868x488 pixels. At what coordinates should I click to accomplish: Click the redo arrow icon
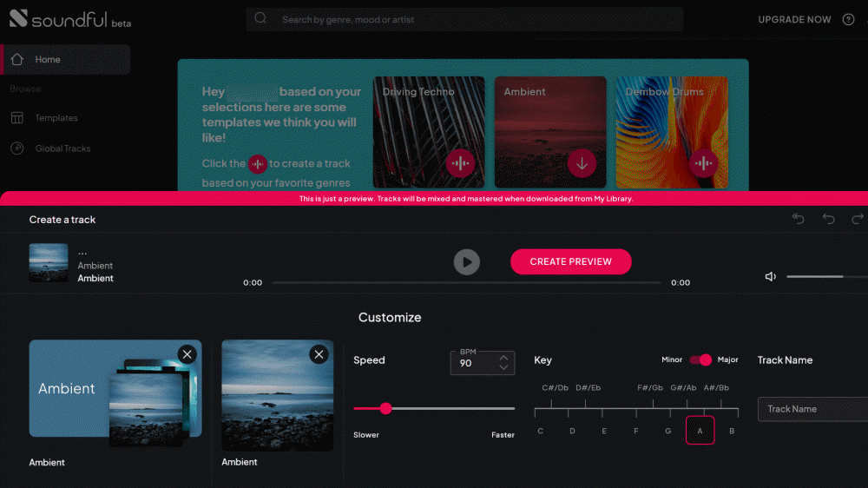pyautogui.click(x=858, y=219)
